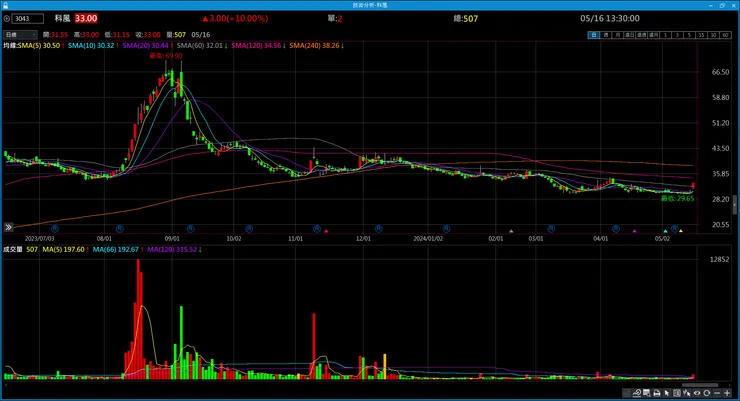
Task: Click the pink triangle marker near 11/01
Action: [x=326, y=231]
